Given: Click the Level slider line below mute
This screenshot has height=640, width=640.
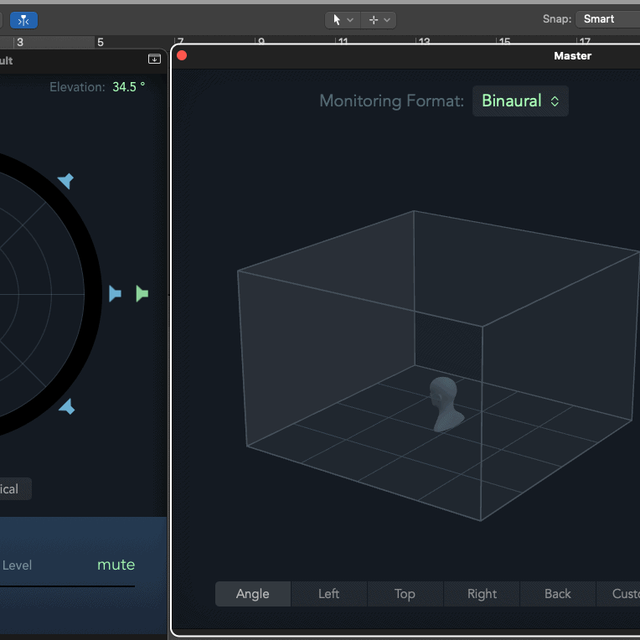Looking at the screenshot, I should pos(67,587).
